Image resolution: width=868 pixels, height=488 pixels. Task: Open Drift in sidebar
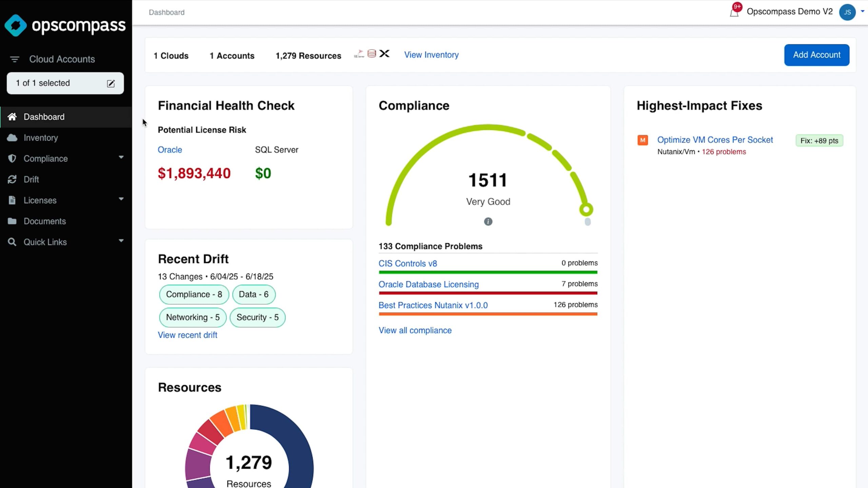[x=66, y=179]
